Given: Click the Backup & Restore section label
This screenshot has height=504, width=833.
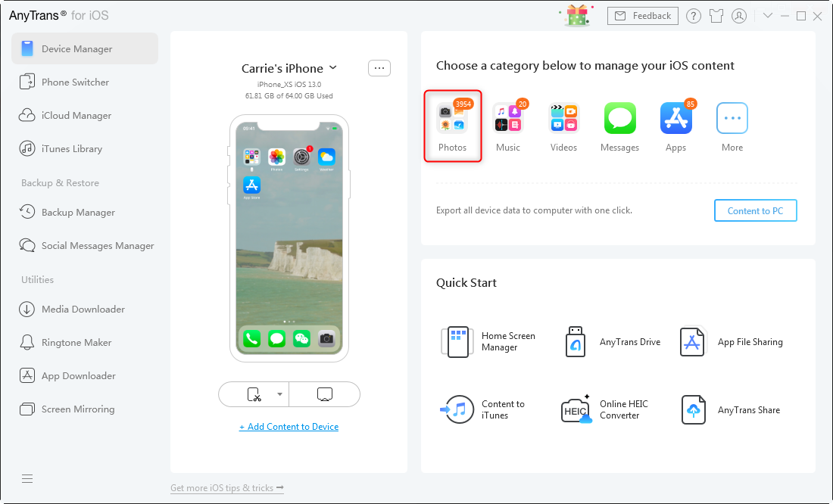Looking at the screenshot, I should 60,182.
